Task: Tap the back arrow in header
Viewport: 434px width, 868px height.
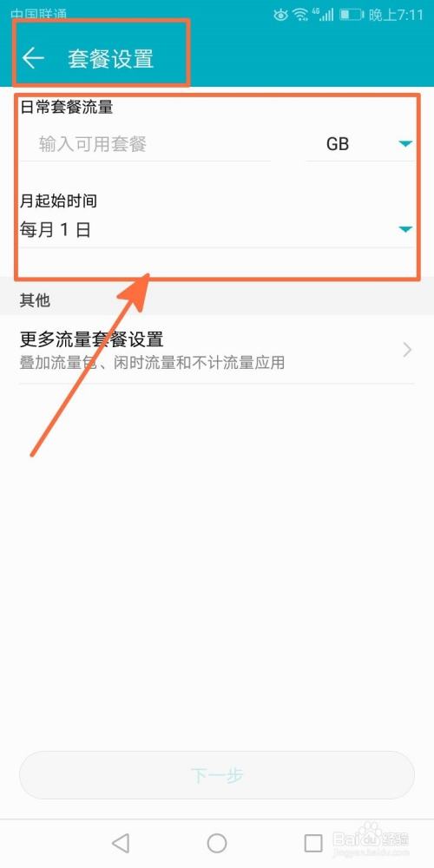Action: [33, 57]
